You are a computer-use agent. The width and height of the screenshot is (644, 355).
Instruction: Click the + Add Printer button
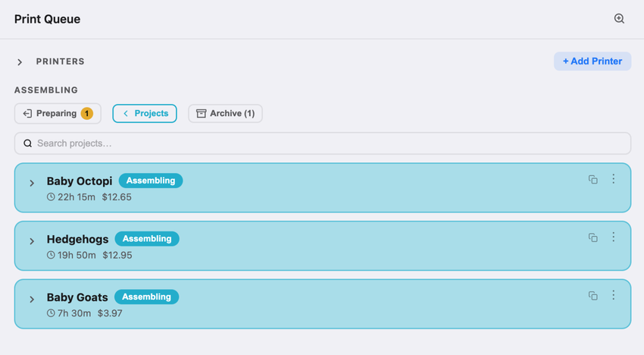(592, 61)
